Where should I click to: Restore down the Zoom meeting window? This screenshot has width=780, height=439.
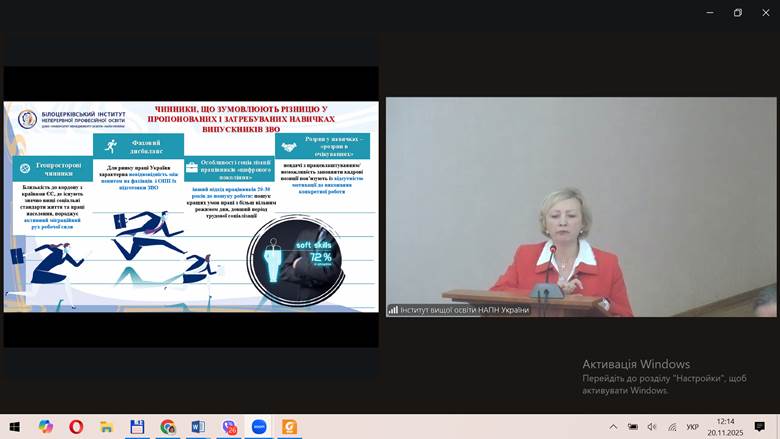pyautogui.click(x=738, y=12)
